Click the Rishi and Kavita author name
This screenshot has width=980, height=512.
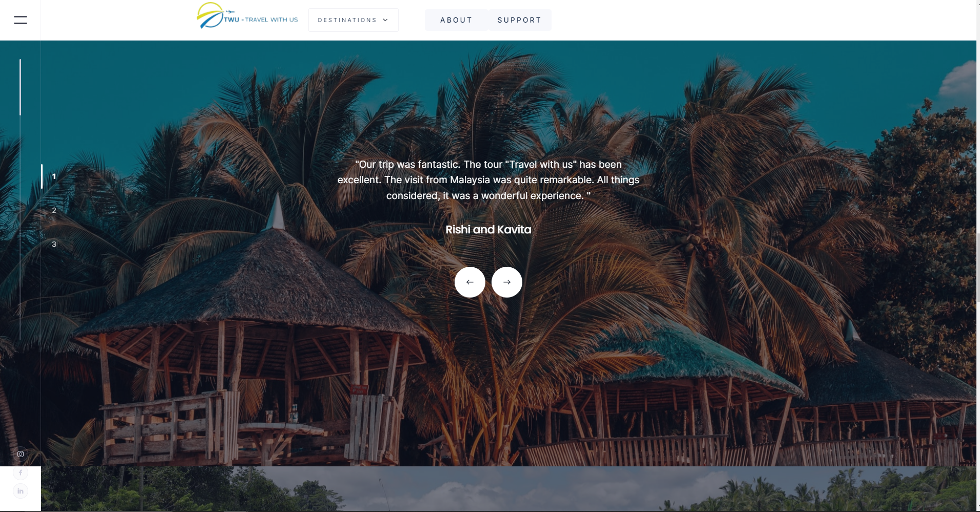[x=488, y=229]
